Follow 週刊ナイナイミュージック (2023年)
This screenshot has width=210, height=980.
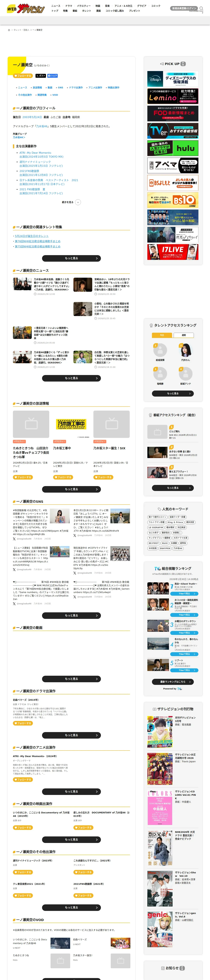coord(23,872)
